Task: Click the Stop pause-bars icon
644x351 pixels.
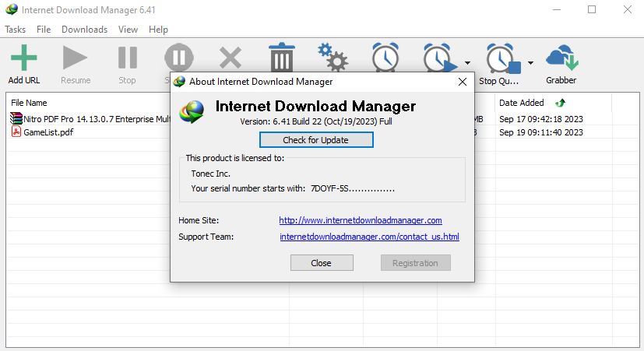Action: coord(128,58)
